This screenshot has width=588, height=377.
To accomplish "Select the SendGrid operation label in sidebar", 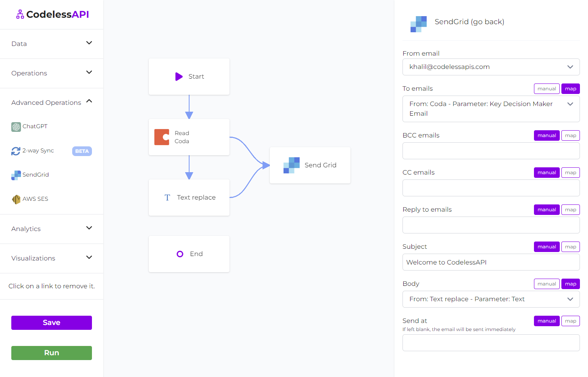I will tap(35, 175).
